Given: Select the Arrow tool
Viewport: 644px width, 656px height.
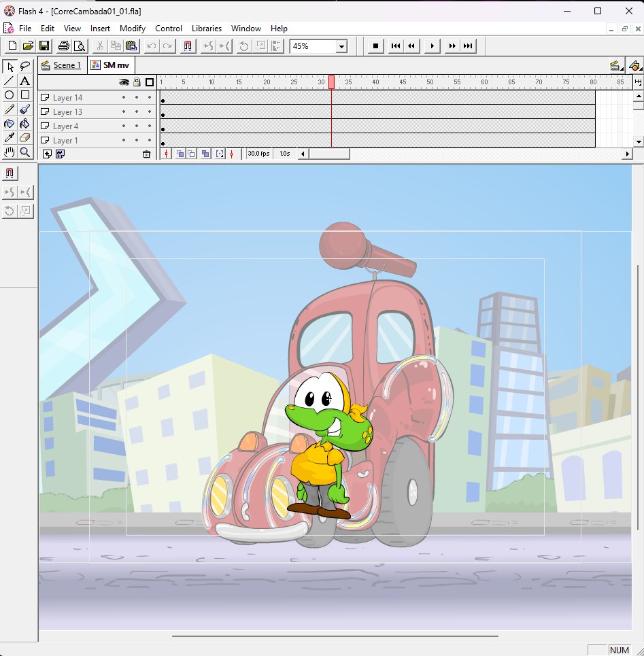Looking at the screenshot, I should [10, 67].
